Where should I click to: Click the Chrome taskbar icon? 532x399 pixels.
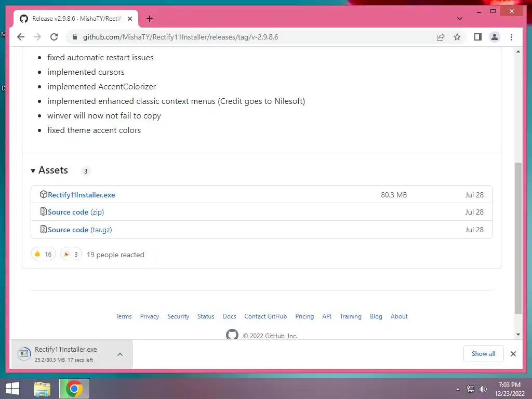tap(74, 389)
